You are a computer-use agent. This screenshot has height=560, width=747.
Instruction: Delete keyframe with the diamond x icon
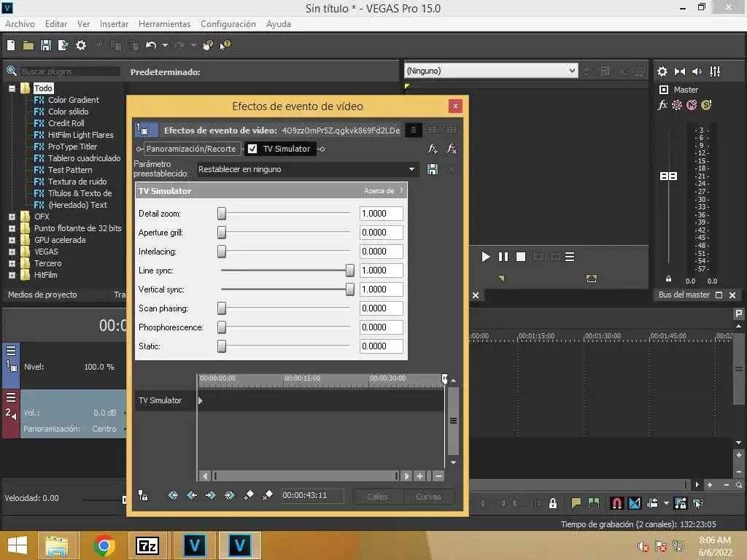click(x=267, y=496)
